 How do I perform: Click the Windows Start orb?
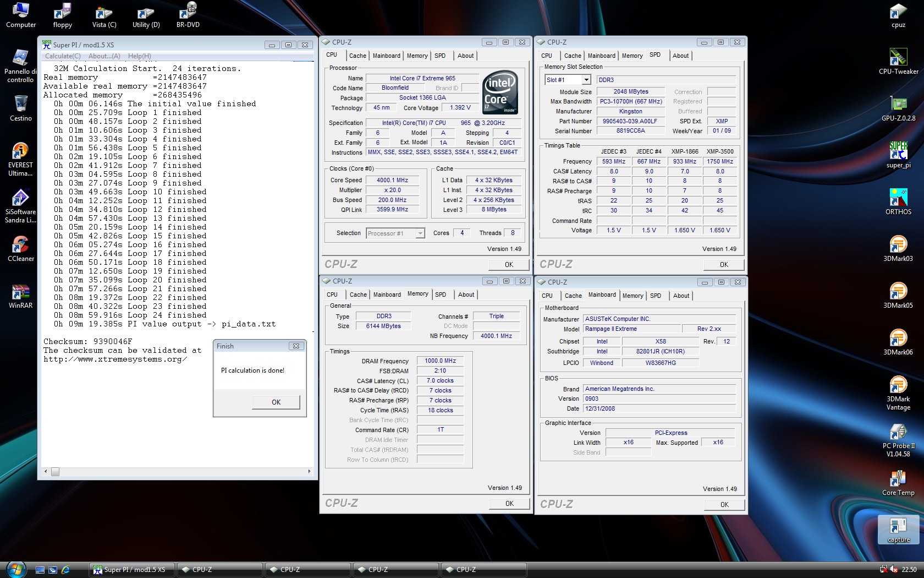pyautogui.click(x=15, y=569)
